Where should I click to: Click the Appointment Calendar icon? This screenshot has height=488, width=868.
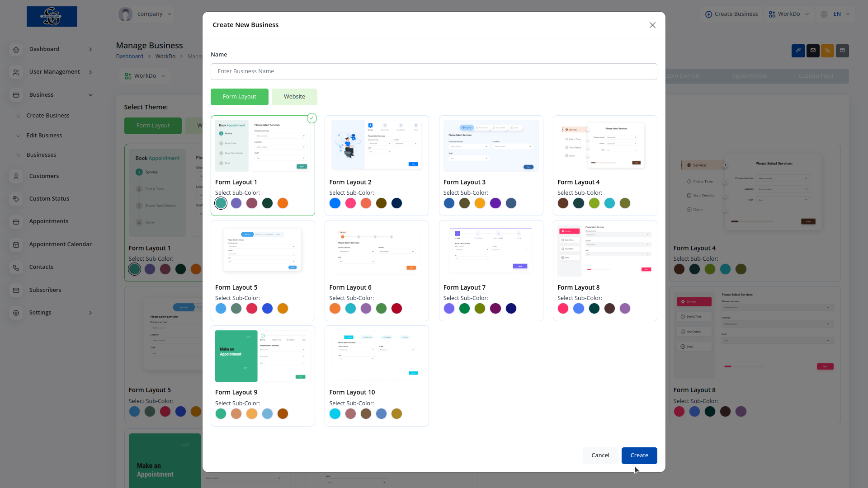[x=16, y=244]
